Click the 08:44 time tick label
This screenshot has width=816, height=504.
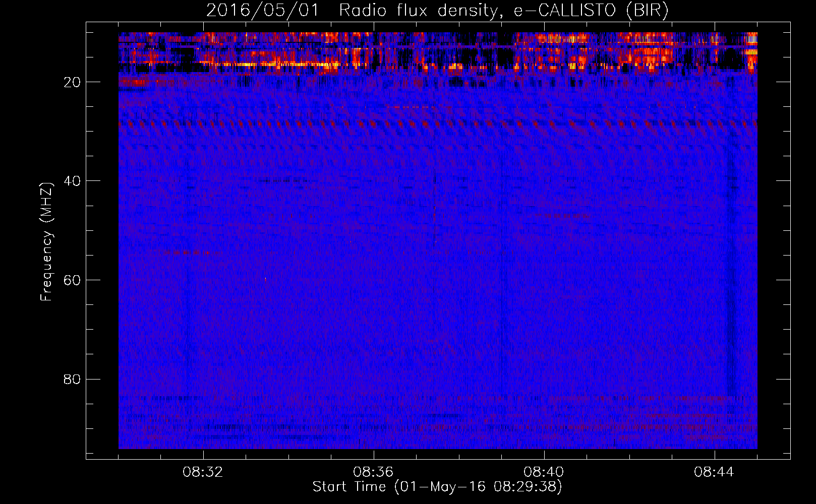(714, 472)
